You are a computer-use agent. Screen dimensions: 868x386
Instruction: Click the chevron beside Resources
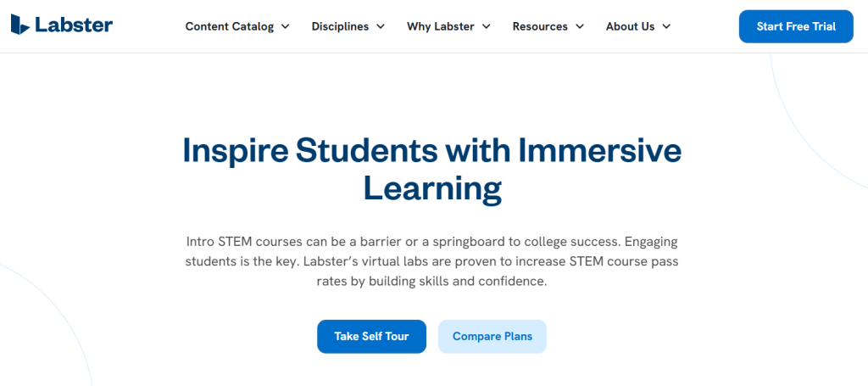click(x=580, y=26)
